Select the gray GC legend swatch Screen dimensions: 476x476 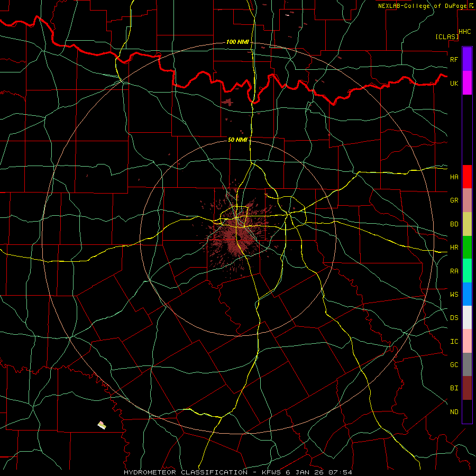[x=467, y=364]
